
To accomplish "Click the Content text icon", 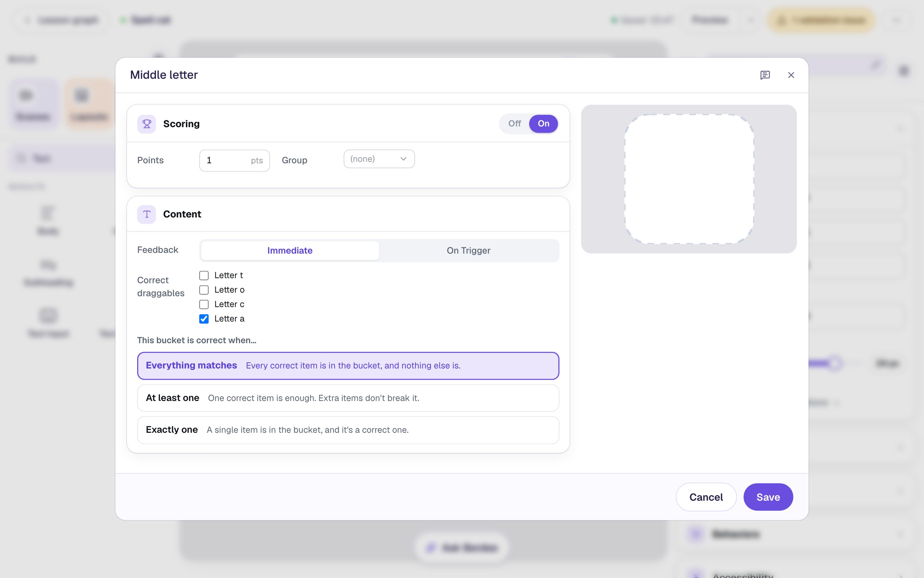I will pos(147,214).
